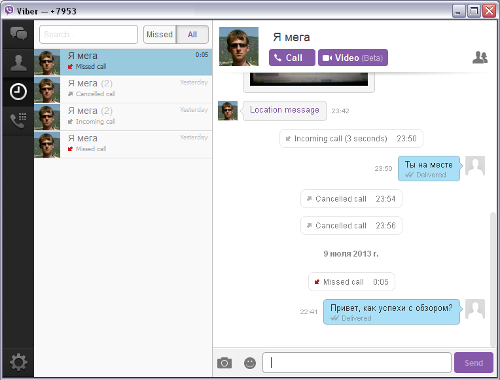
Task: Click the Cancelled call 23:54 entry
Action: (x=351, y=199)
